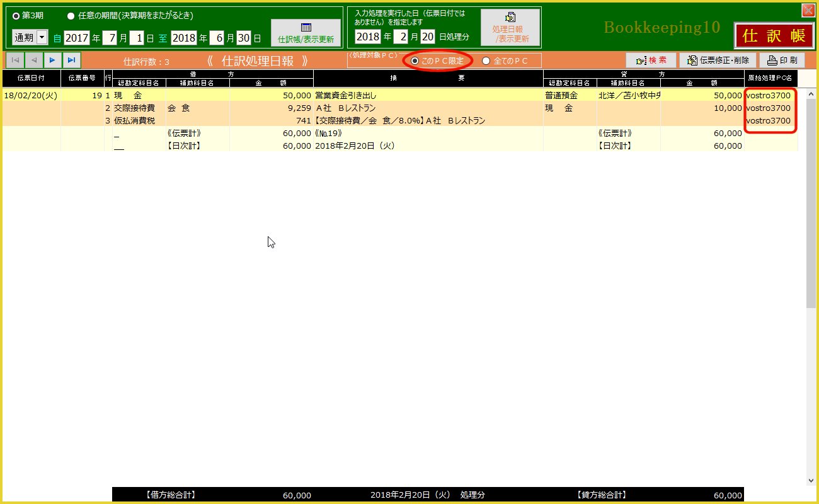Image resolution: width=819 pixels, height=504 pixels.
Task: Go to next record arrow
Action: [x=53, y=60]
